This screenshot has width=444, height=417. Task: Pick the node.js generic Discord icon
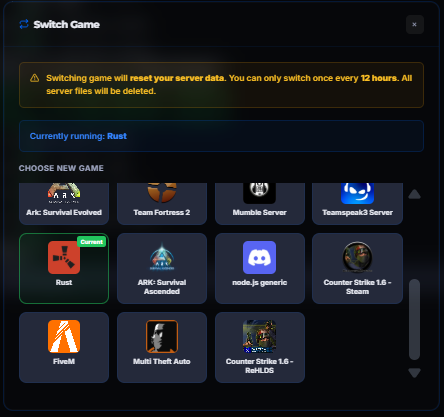pos(259,257)
